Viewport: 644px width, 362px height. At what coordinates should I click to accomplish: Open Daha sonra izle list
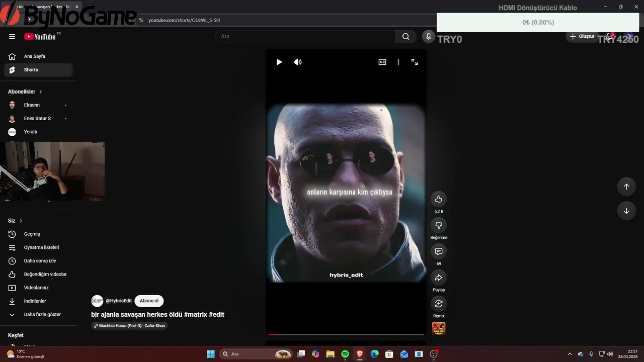pyautogui.click(x=38, y=261)
